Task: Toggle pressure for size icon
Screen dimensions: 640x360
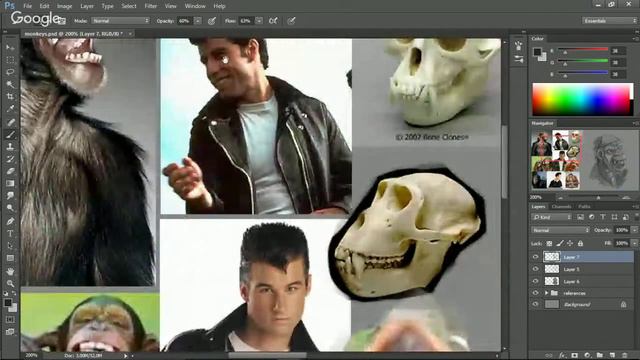Action: click(x=291, y=20)
